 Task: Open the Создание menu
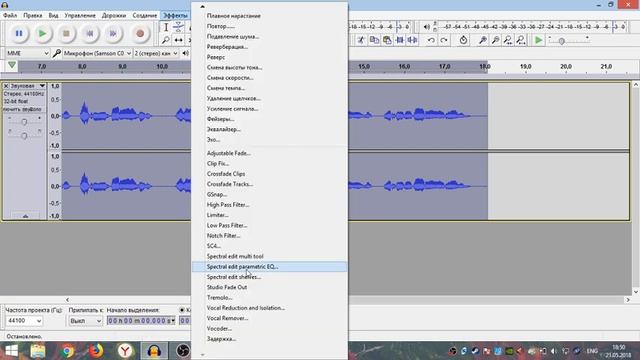(x=145, y=16)
